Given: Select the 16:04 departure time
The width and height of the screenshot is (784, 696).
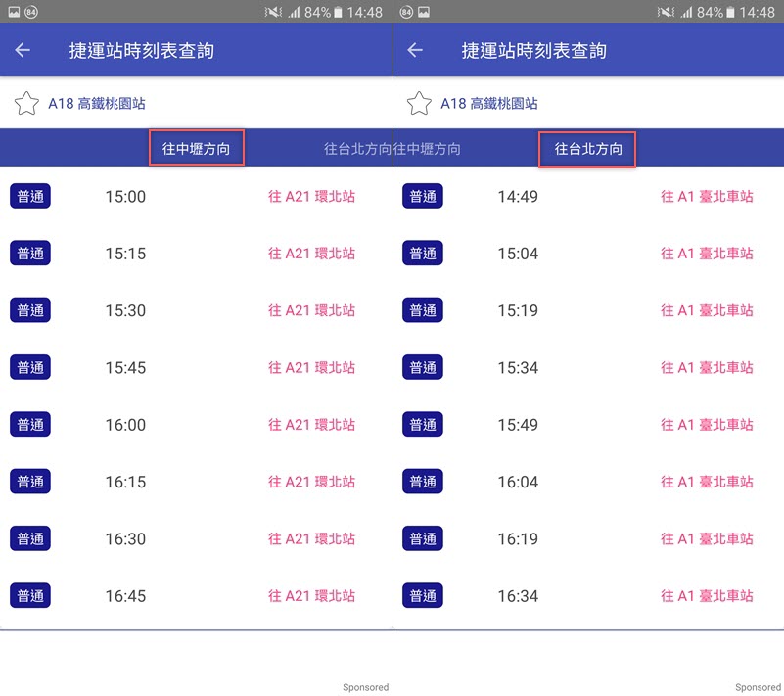Looking at the screenshot, I should click(518, 482).
